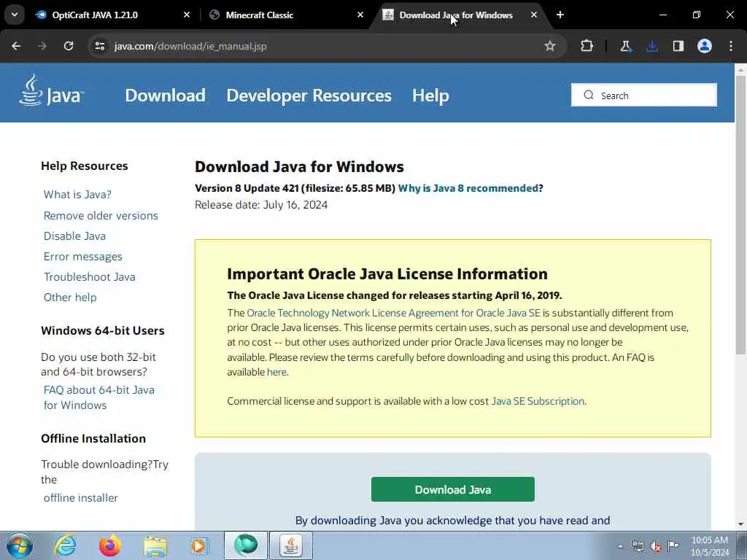The image size is (747, 560).
Task: Click 'Why is Java 8 recommended' link
Action: tap(468, 188)
